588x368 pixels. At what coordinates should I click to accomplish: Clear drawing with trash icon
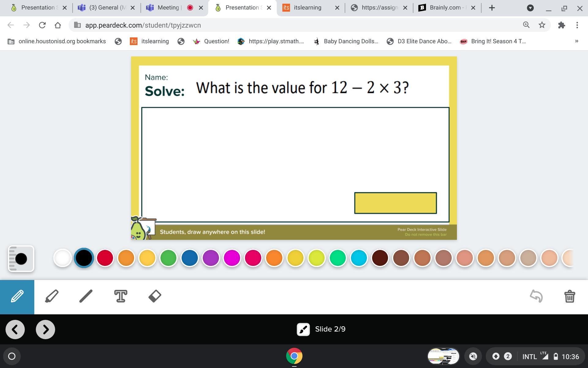point(569,297)
